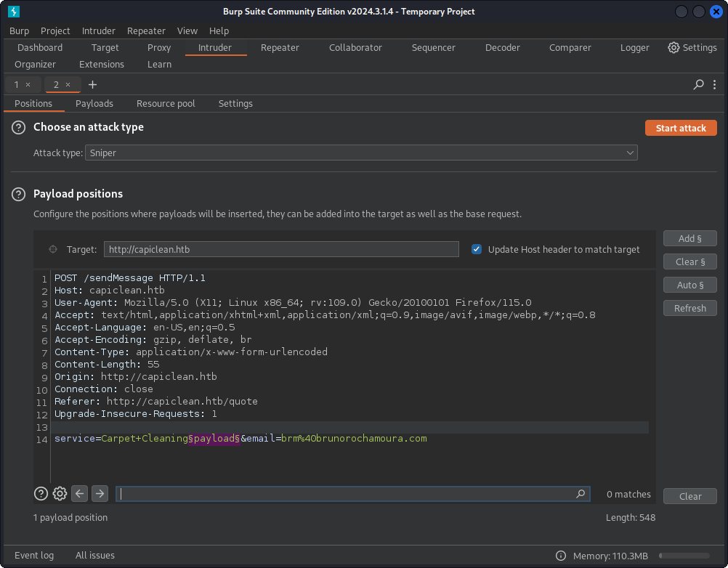Open the Help menu
This screenshot has height=568, width=728.
click(219, 31)
